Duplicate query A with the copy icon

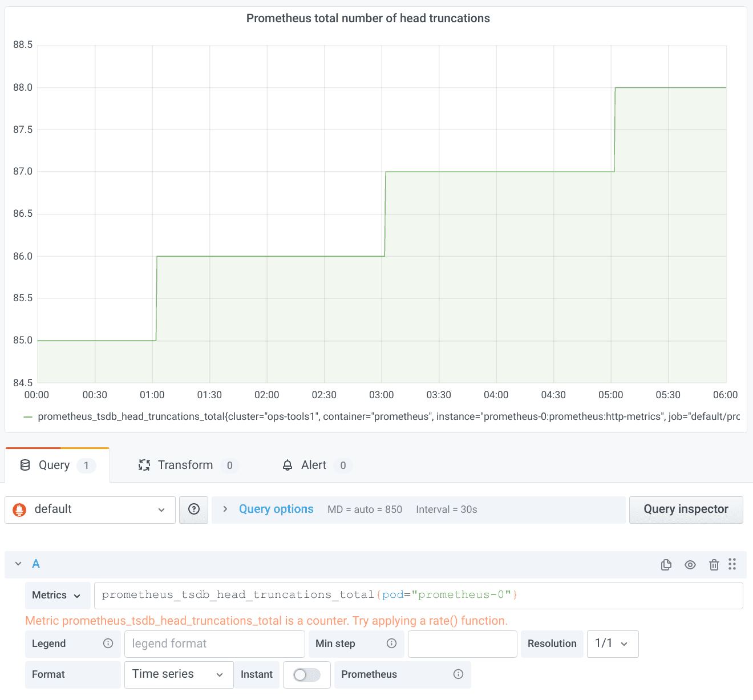click(x=666, y=565)
